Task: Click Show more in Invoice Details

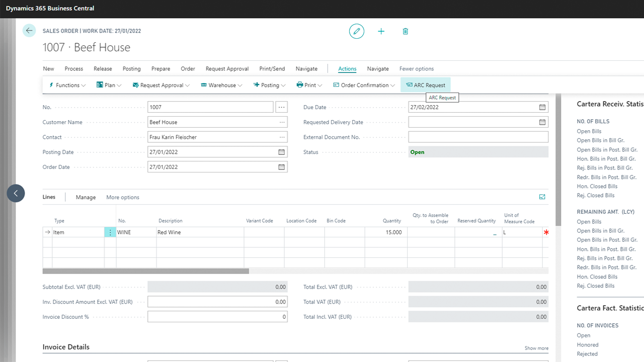Action: 536,348
